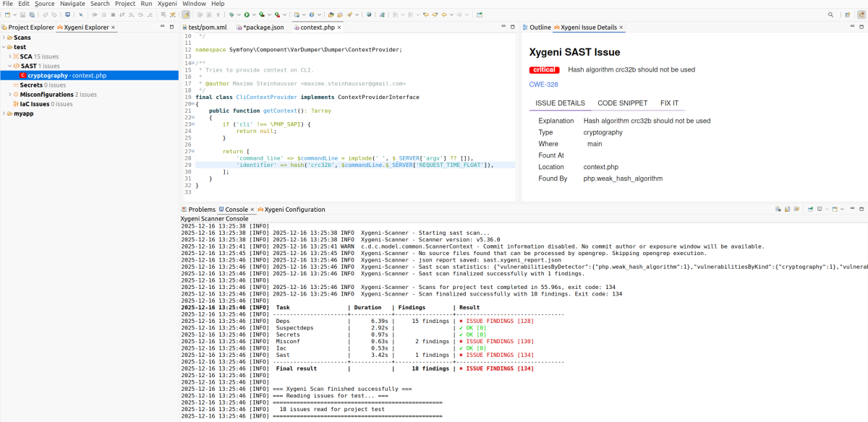Open the CWE-328 link
The height and width of the screenshot is (422, 868).
543,85
